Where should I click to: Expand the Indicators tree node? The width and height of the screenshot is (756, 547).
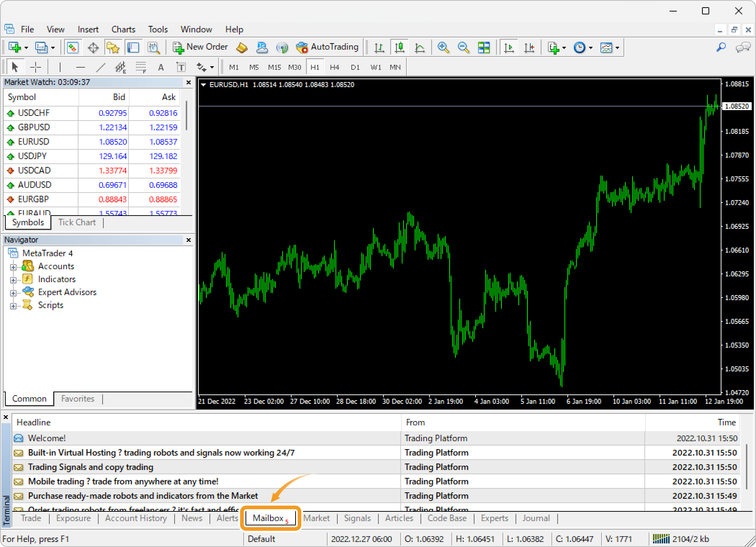click(13, 280)
